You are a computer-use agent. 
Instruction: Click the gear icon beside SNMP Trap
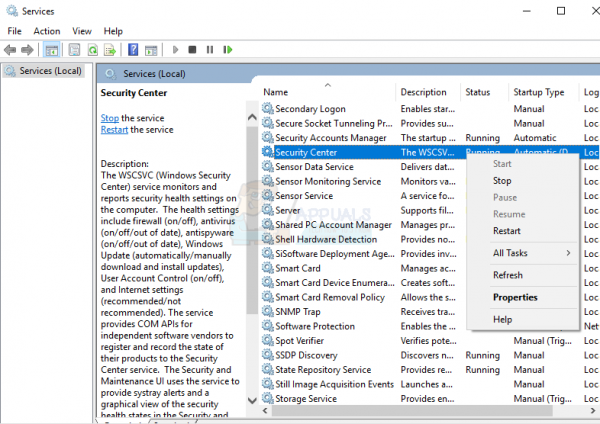tap(267, 311)
